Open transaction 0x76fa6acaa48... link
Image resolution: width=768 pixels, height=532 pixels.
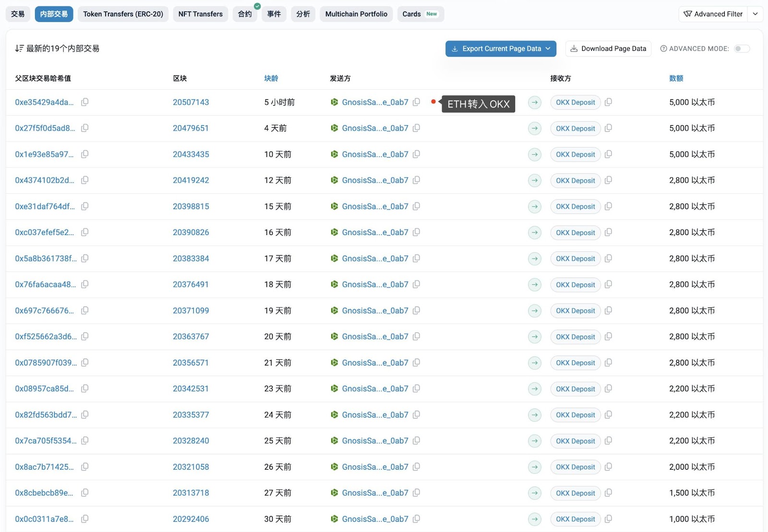pos(46,284)
